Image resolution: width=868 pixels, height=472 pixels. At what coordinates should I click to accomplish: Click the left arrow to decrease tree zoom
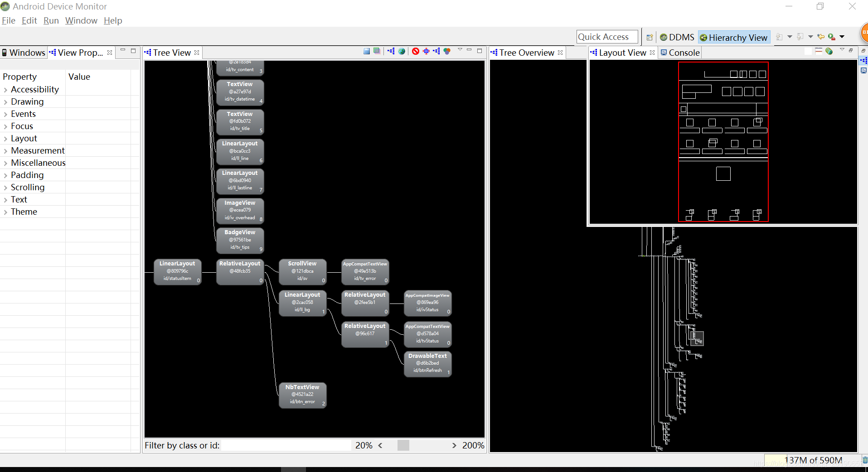coord(380,445)
